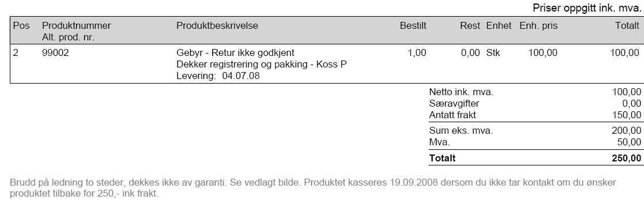This screenshot has width=644, height=211.
Task: Click the Levering date 04.07.08
Action: [241, 76]
